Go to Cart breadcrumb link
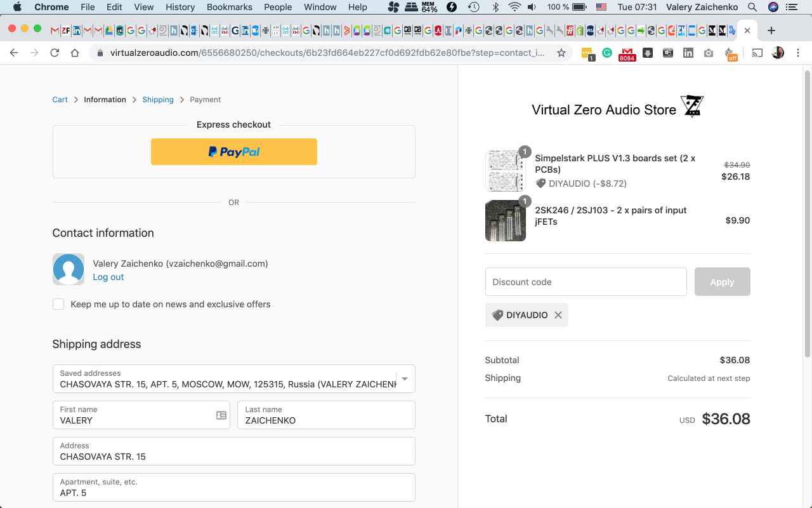Screen dimensions: 812x508 pyautogui.click(x=60, y=100)
